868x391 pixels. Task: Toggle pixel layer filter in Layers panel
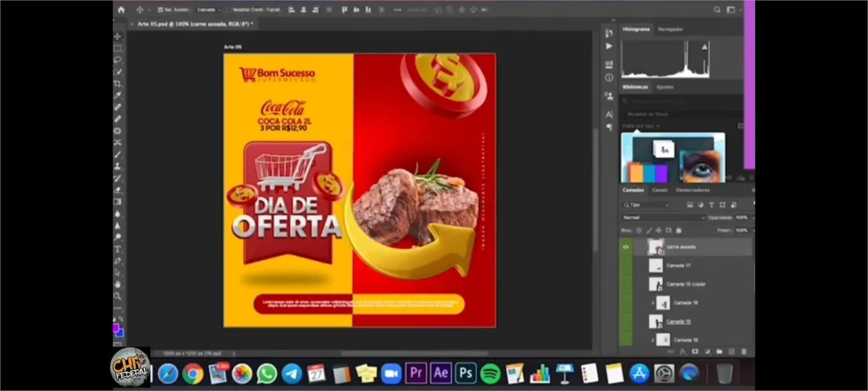(x=690, y=205)
